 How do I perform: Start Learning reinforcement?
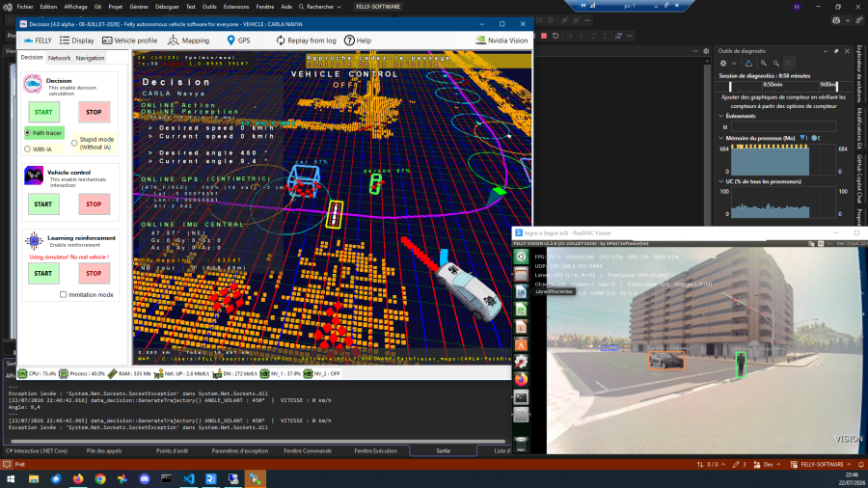coord(43,273)
